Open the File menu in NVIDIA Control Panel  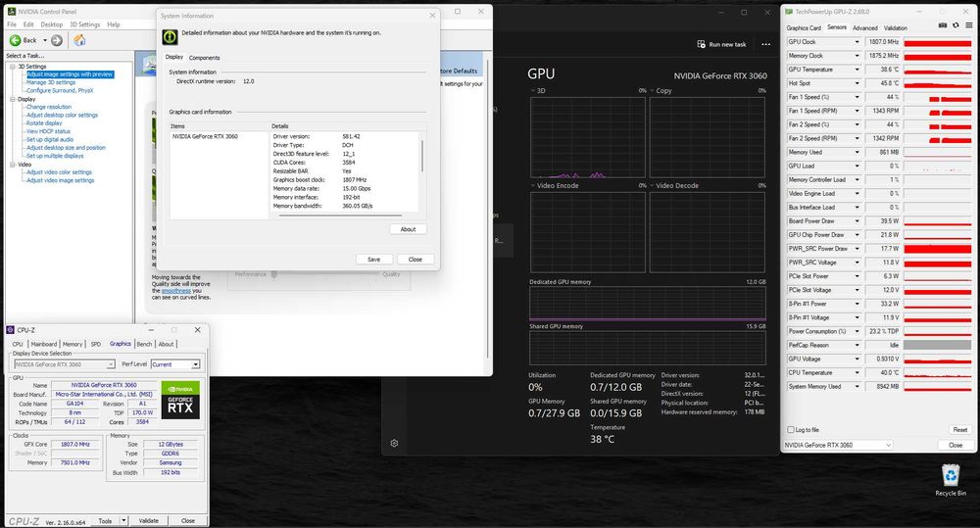pyautogui.click(x=12, y=24)
